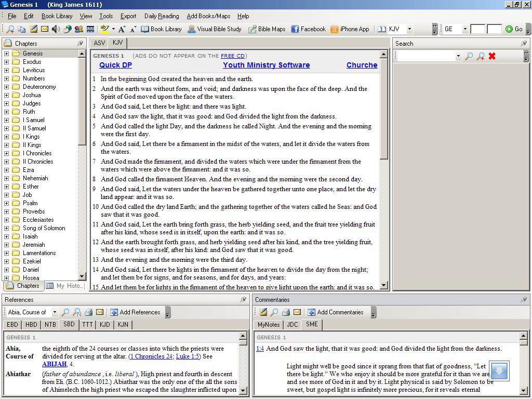This screenshot has height=399, width=532.
Task: Edit notes in the Commentaries toolbar
Action: [x=263, y=312]
